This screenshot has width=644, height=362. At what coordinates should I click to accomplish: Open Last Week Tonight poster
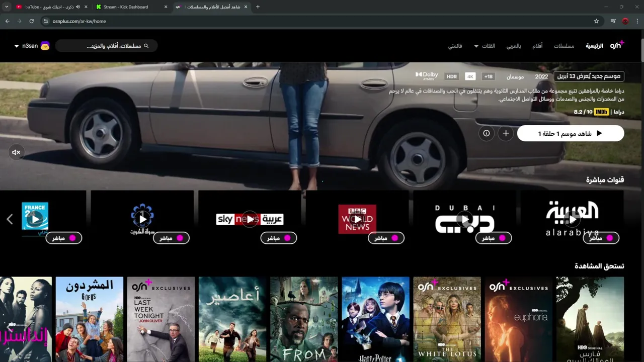point(161,319)
